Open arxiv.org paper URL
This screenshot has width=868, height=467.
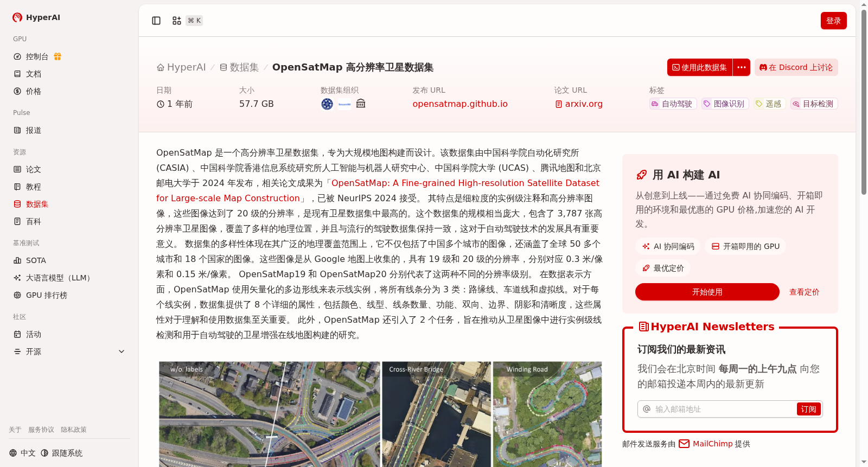pos(578,104)
